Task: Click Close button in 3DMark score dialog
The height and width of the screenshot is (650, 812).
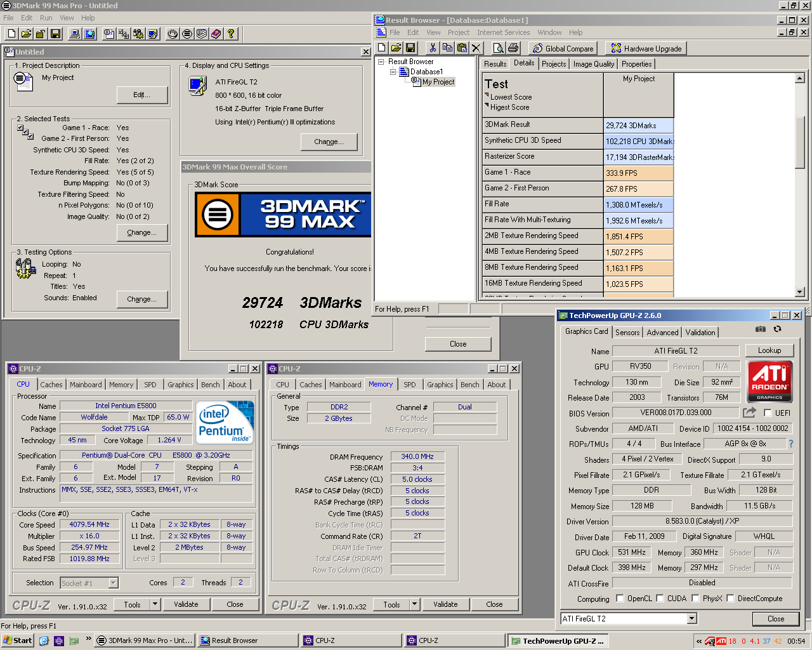Action: click(x=458, y=344)
